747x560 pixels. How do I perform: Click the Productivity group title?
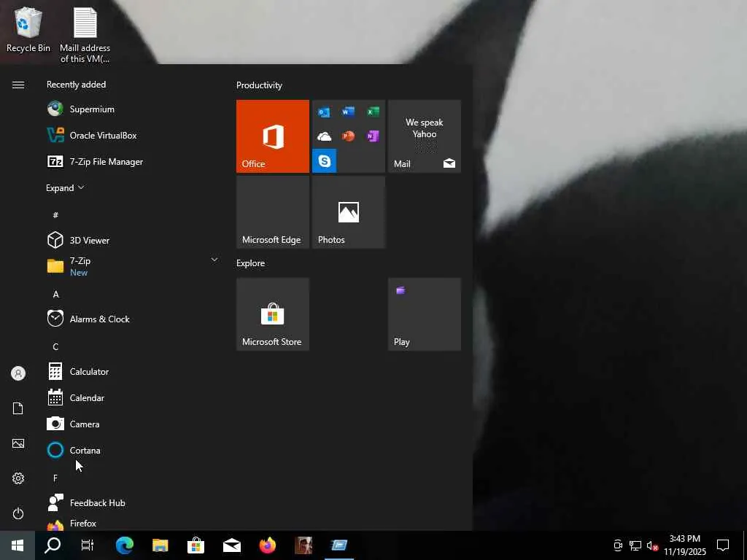tap(259, 85)
